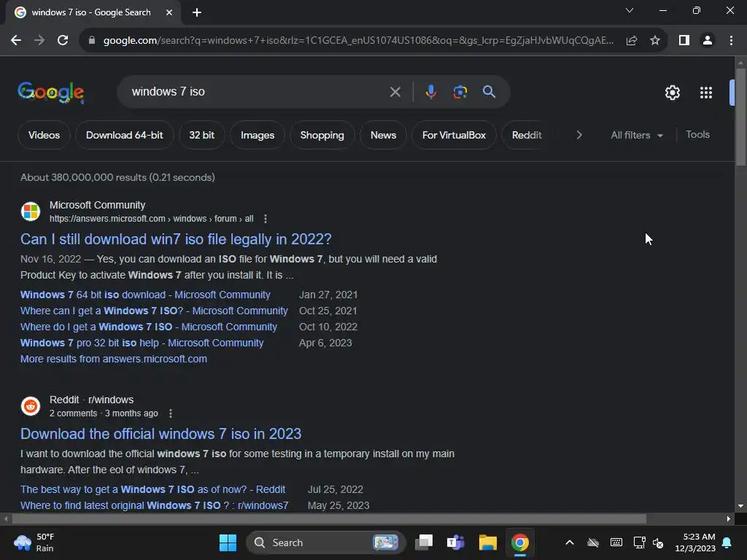This screenshot has height=560, width=747.
Task: Click the Google logo
Action: pyautogui.click(x=51, y=93)
